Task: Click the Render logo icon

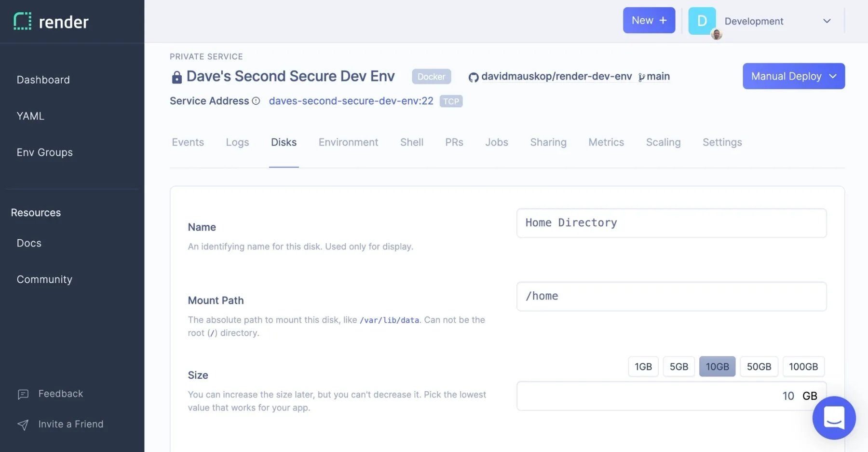Action: [22, 21]
